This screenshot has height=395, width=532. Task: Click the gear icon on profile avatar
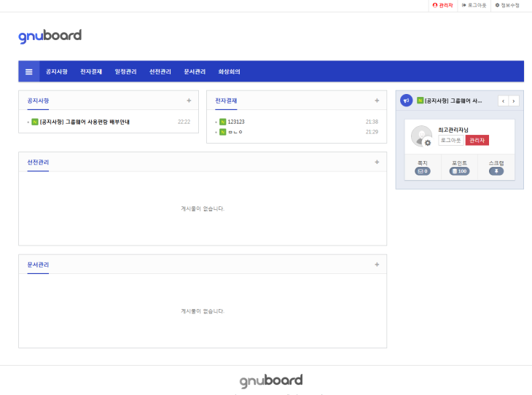pos(428,143)
